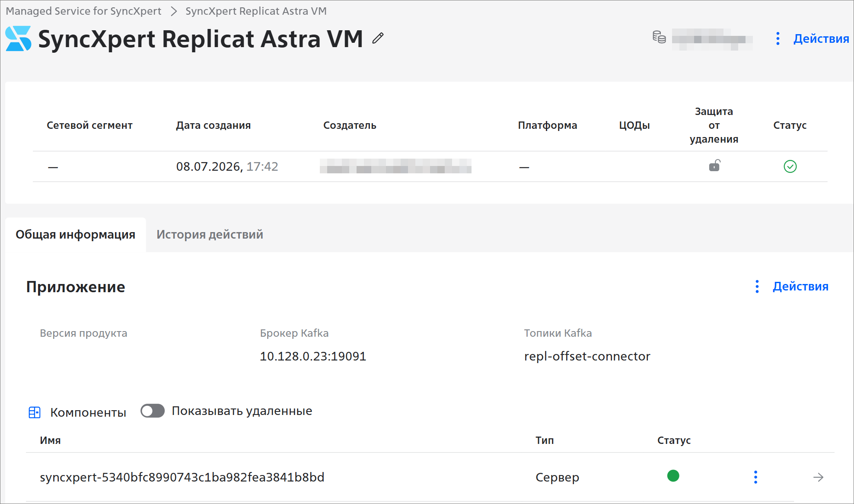Click the unlocked padlock deletion protection icon

coord(714,166)
